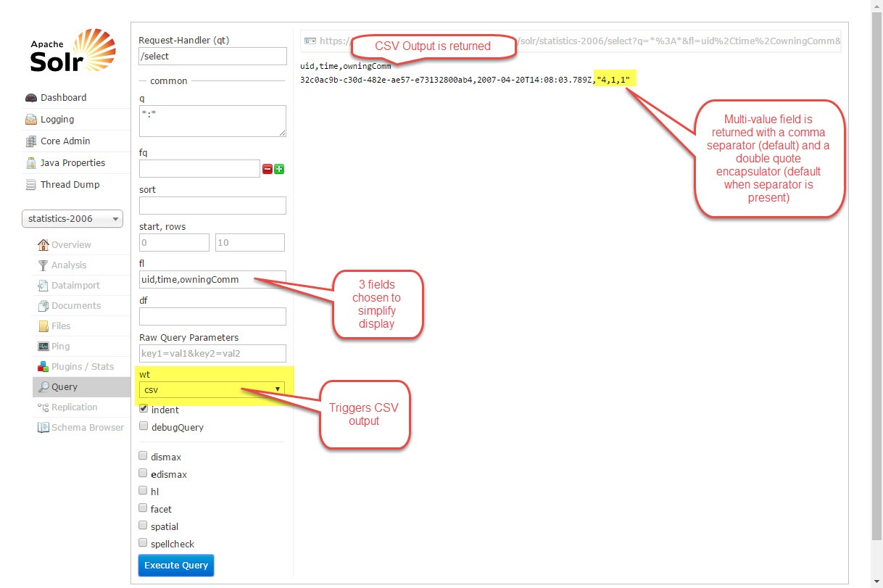Image resolution: width=883 pixels, height=588 pixels.
Task: View Java Properties
Action: (x=72, y=163)
